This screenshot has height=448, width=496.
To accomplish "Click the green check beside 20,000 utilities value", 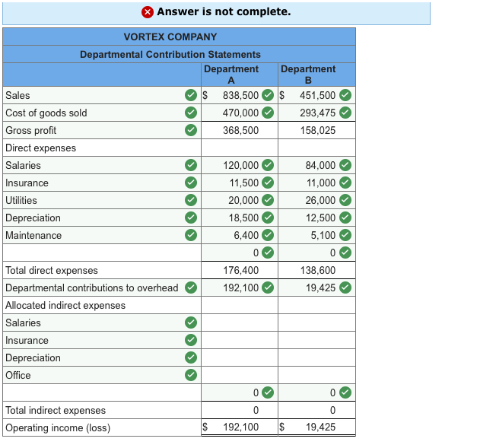I will pyautogui.click(x=268, y=200).
